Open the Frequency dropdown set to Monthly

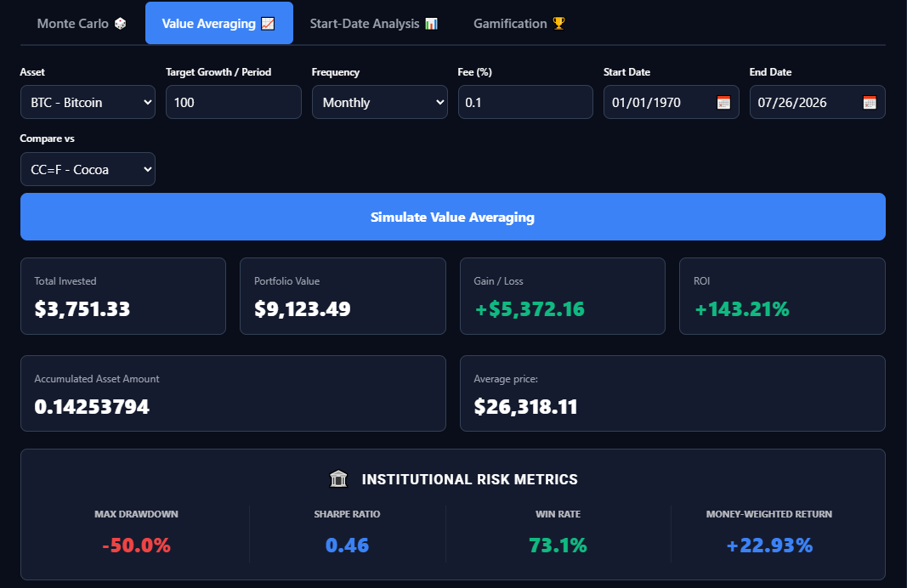379,102
